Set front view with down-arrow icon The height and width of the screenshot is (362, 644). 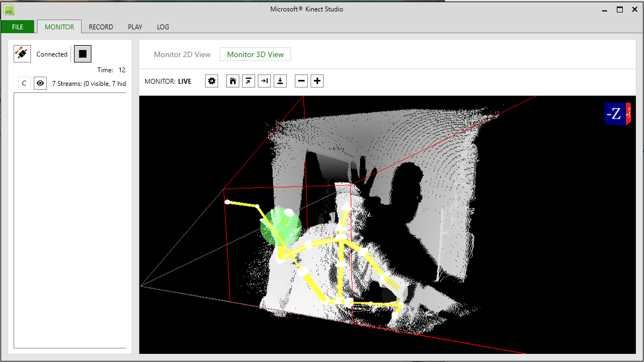click(x=280, y=81)
